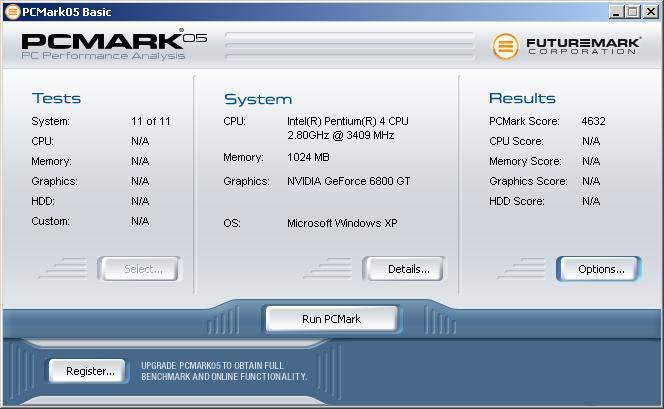Click the '1024 MB' memory value
664x409 pixels.
(308, 158)
